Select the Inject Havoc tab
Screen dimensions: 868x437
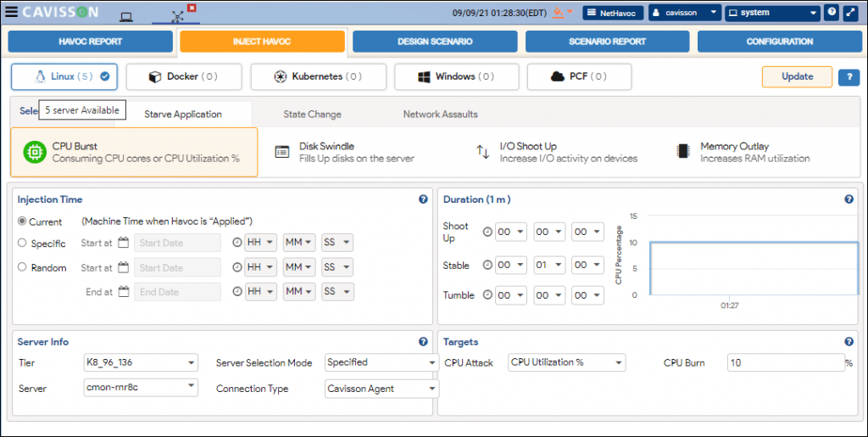pyautogui.click(x=262, y=42)
